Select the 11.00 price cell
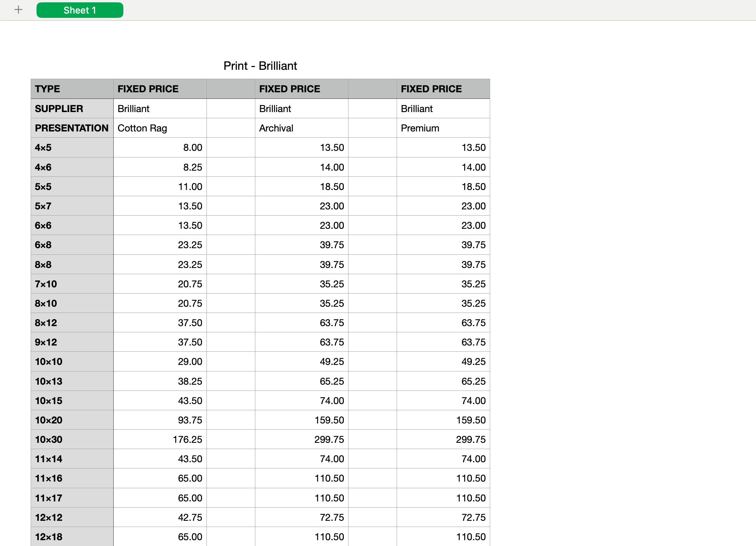The image size is (756, 546). click(x=160, y=187)
